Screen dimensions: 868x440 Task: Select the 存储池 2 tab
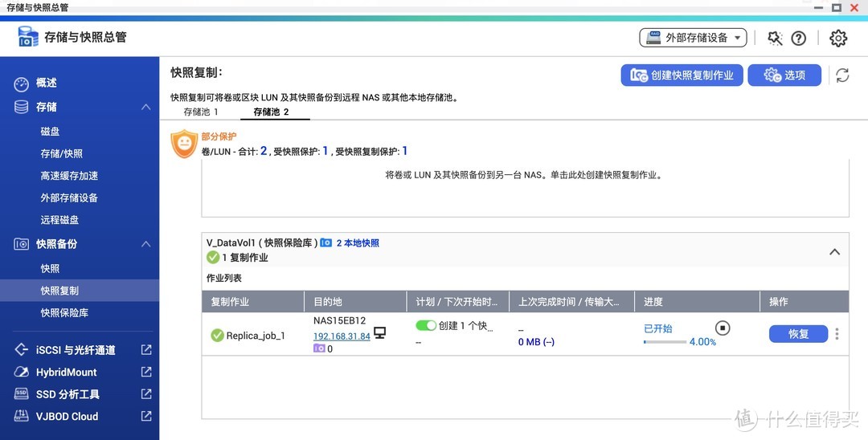(272, 112)
